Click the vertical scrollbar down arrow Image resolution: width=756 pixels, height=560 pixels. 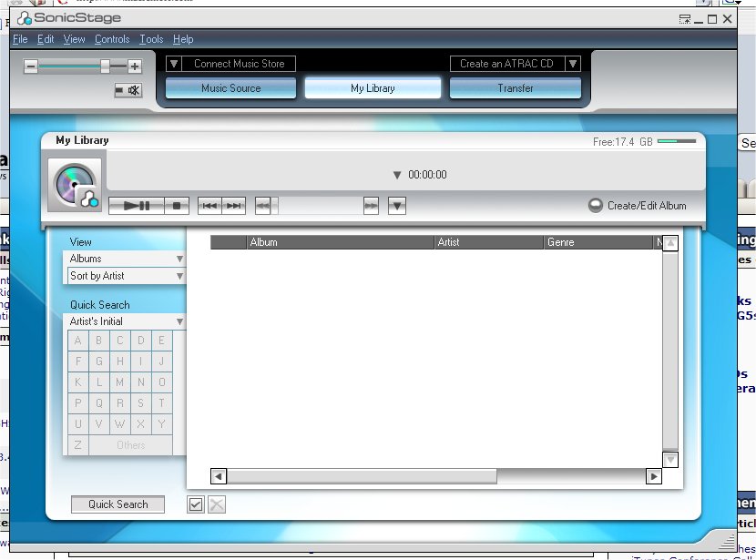click(670, 460)
